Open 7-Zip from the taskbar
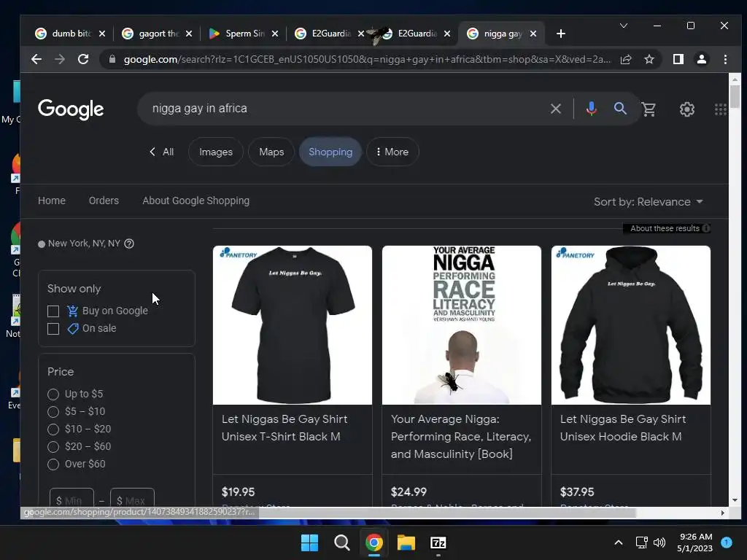The image size is (747, 560). [438, 542]
